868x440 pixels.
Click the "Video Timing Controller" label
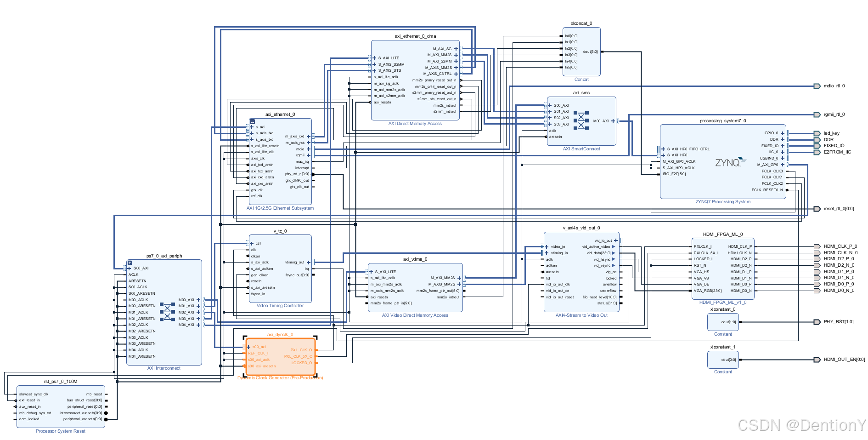click(x=280, y=306)
